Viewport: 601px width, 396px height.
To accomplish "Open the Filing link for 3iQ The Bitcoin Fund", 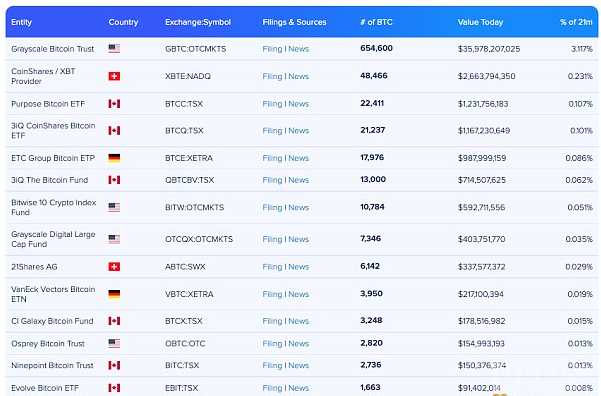I will [x=272, y=180].
